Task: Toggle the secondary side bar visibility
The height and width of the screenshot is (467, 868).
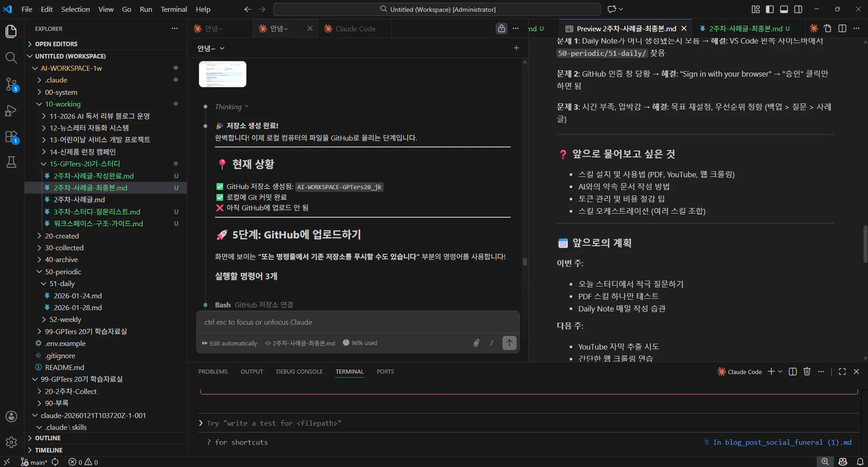Action: [x=798, y=9]
